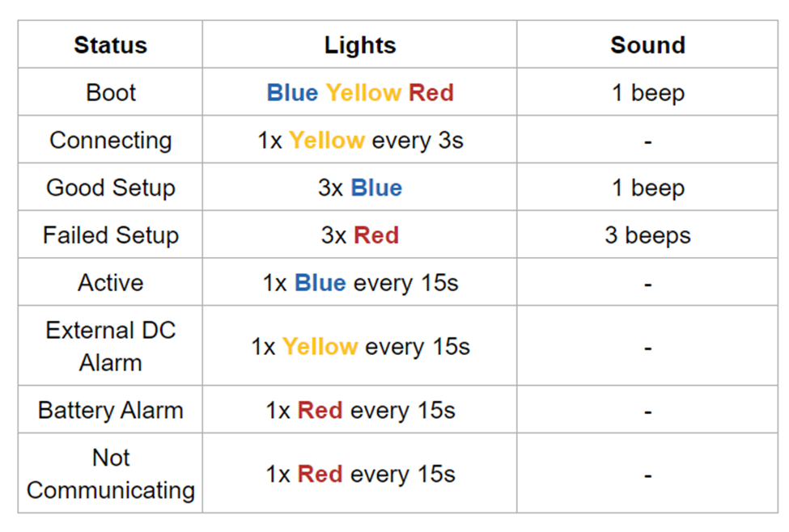
Task: Click the Blue Yellow Red lights cell
Action: tap(359, 92)
